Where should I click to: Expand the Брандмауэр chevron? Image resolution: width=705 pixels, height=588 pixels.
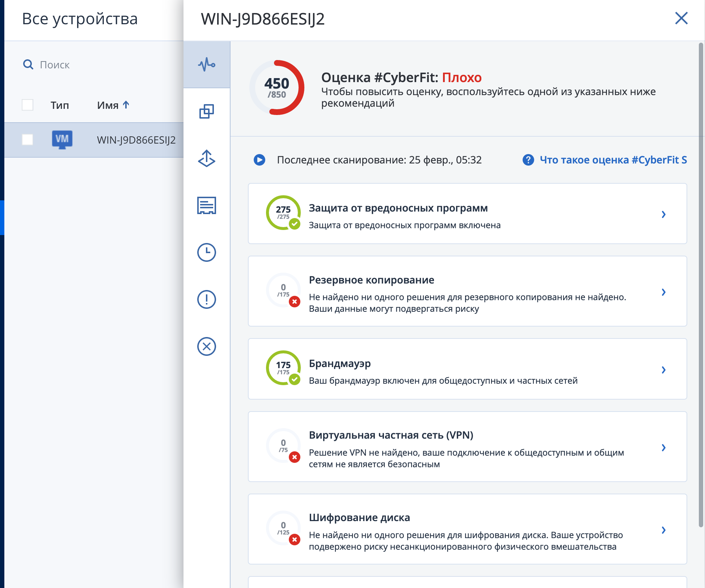663,370
